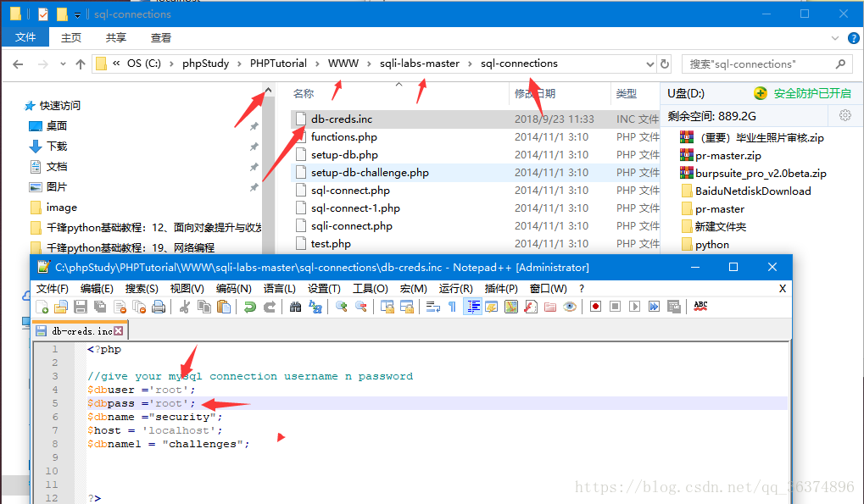The image size is (864, 504).
Task: Open the 文件(F) menu in Notepad++
Action: (53, 289)
